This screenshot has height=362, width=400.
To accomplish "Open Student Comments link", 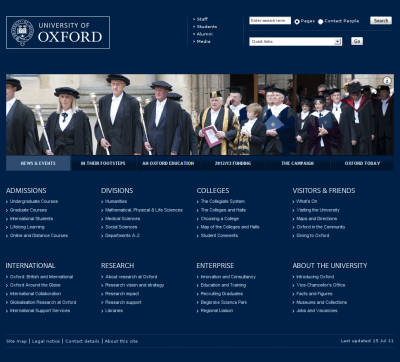I will 219,235.
